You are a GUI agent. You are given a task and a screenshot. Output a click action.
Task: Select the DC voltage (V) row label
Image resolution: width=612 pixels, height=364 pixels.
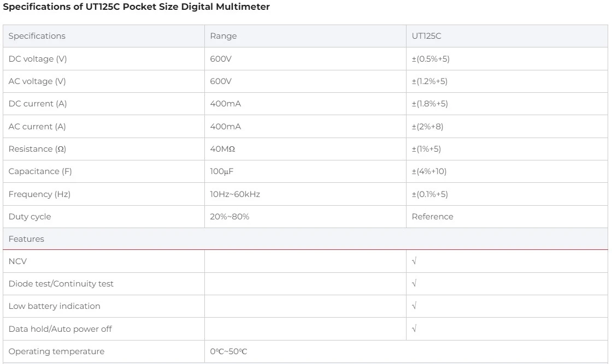[38, 59]
